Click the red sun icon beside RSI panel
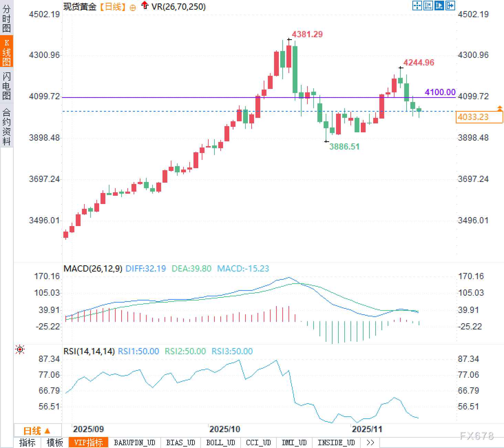This screenshot has width=504, height=448. (x=20, y=350)
